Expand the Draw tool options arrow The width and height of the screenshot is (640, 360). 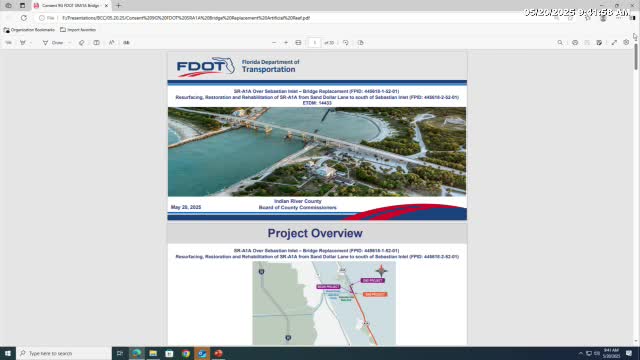coord(69,42)
